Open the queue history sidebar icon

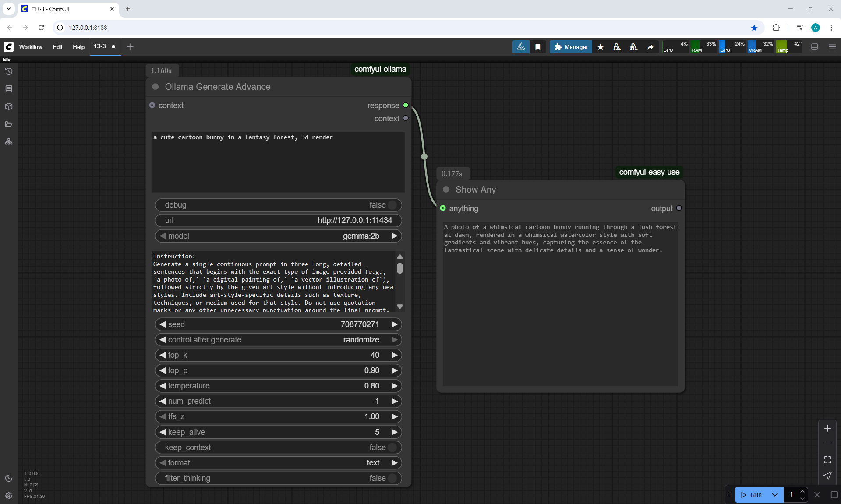coord(9,71)
